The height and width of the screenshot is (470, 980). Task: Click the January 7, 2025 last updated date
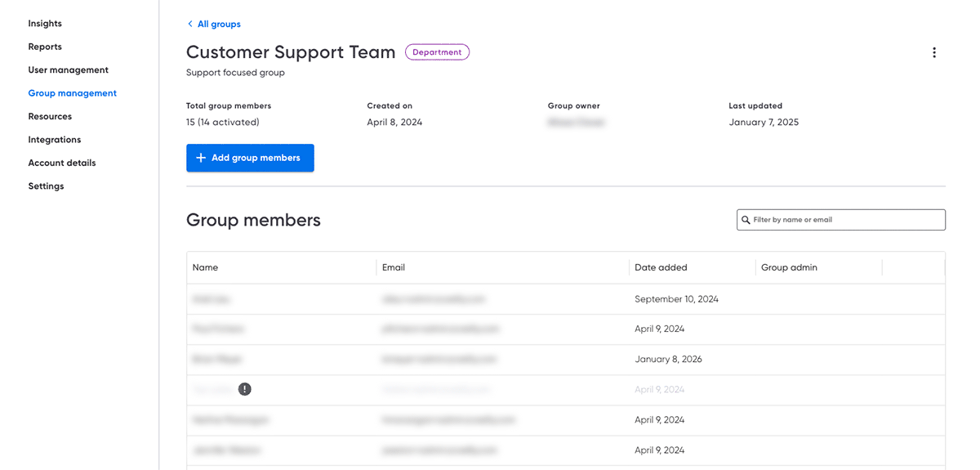pyautogui.click(x=764, y=123)
